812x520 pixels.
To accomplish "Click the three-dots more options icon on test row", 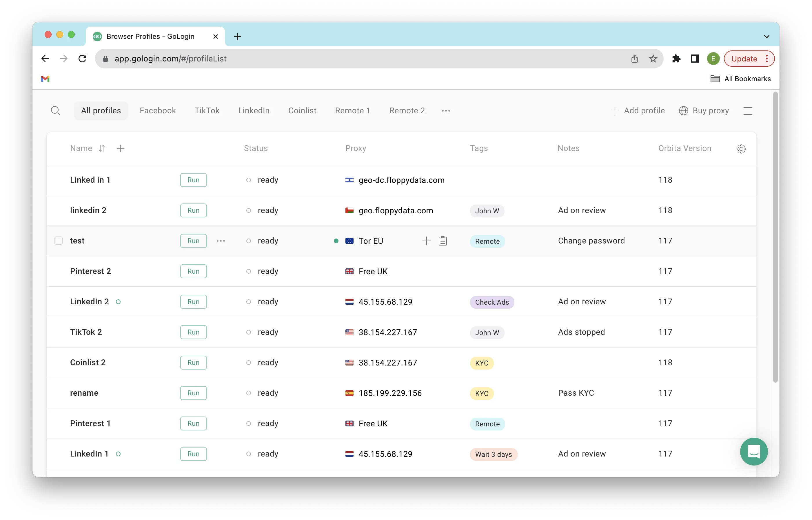I will 220,241.
